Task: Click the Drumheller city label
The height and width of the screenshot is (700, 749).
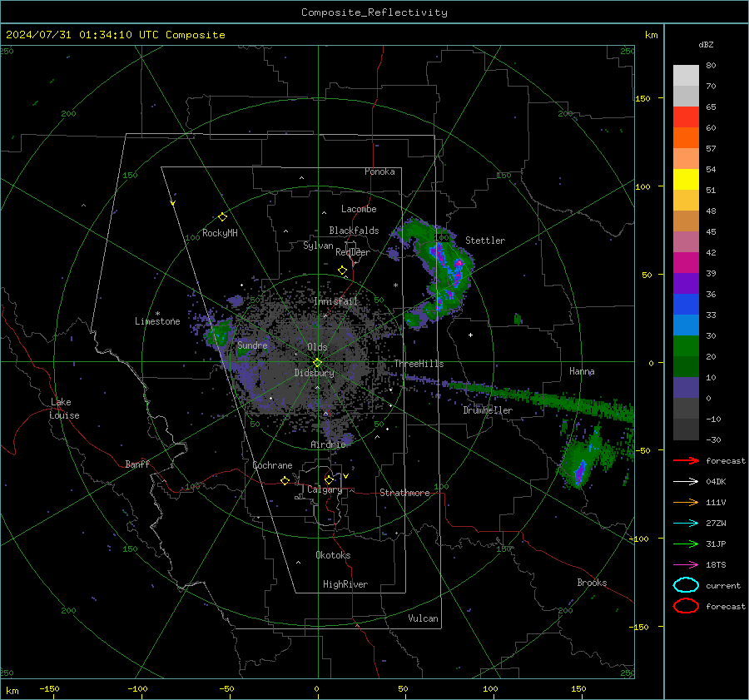Action: pos(487,410)
